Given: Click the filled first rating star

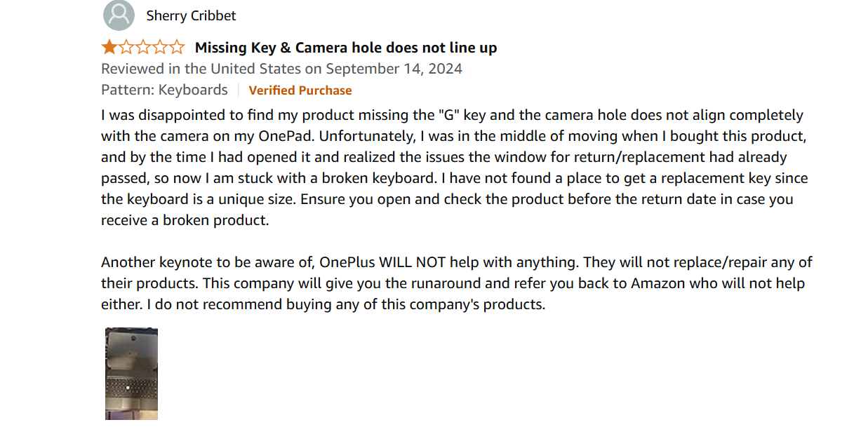Looking at the screenshot, I should pyautogui.click(x=109, y=48).
